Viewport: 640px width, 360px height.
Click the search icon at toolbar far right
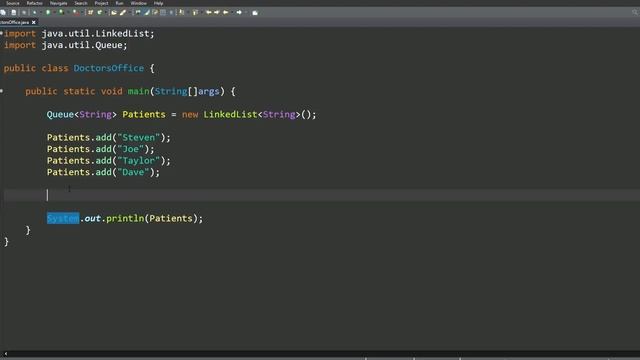pos(635,13)
